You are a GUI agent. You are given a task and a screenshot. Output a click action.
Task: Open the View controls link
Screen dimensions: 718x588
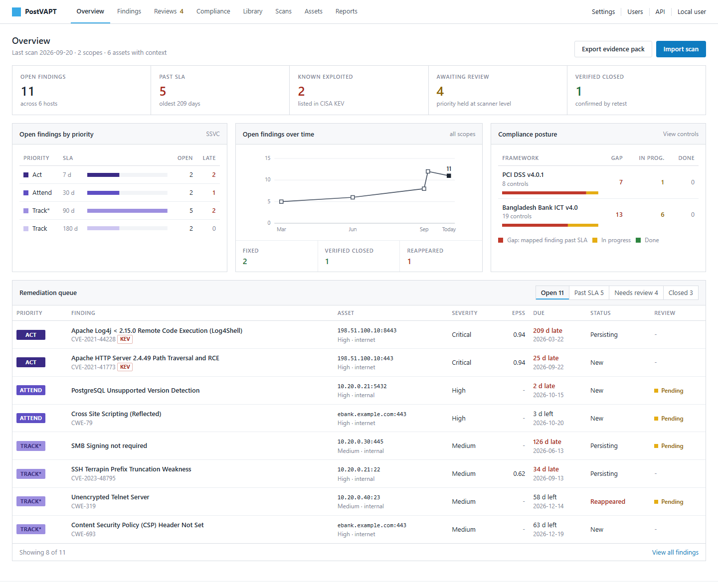(681, 134)
